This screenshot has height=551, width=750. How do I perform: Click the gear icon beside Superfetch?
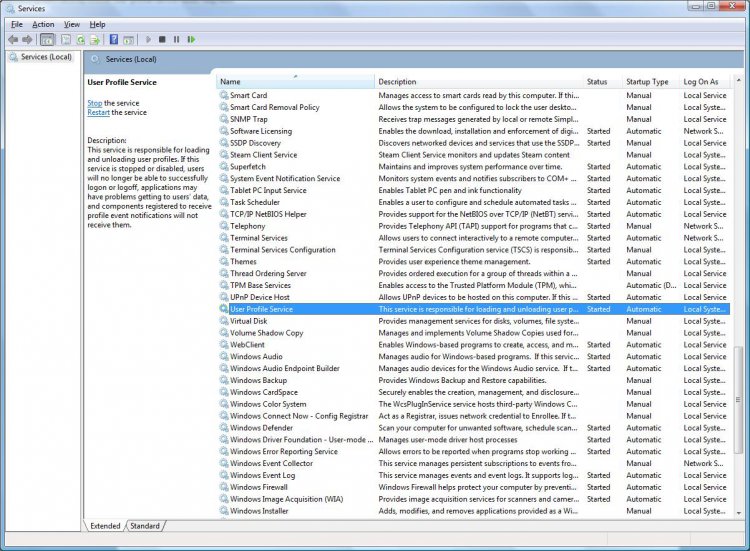(224, 166)
